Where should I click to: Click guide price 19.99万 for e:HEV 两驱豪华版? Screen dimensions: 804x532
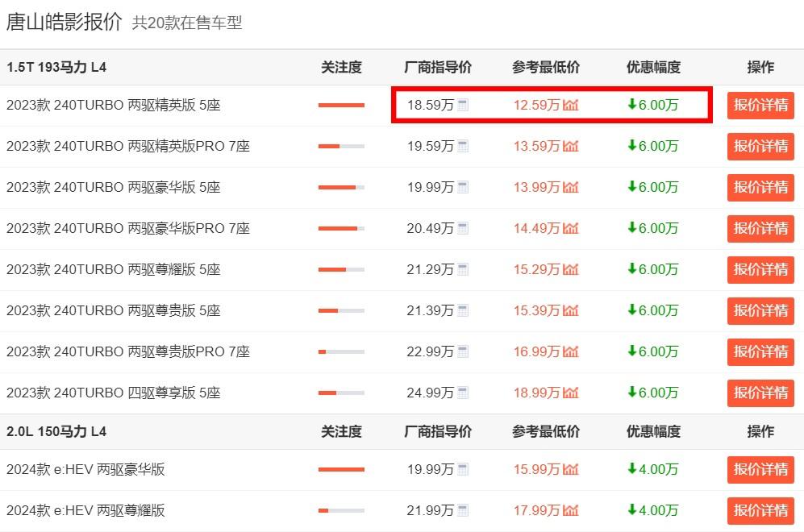pyautogui.click(x=431, y=469)
